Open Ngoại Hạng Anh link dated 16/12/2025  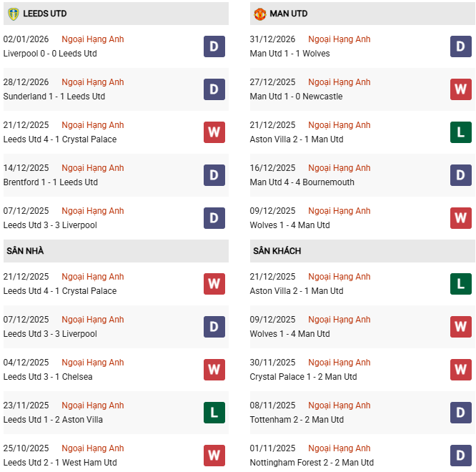[x=339, y=168]
